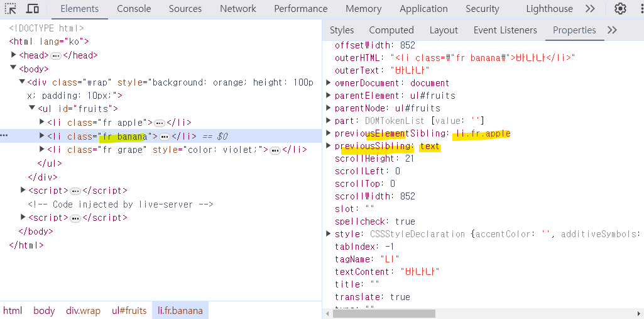Viewport: 644px width, 319px height.
Task: Select the live-server comment line
Action: point(121,204)
